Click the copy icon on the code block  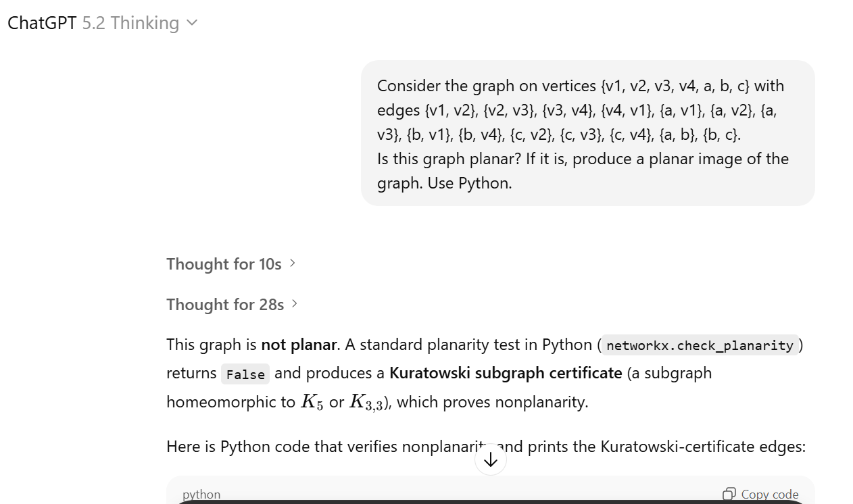[x=729, y=494]
